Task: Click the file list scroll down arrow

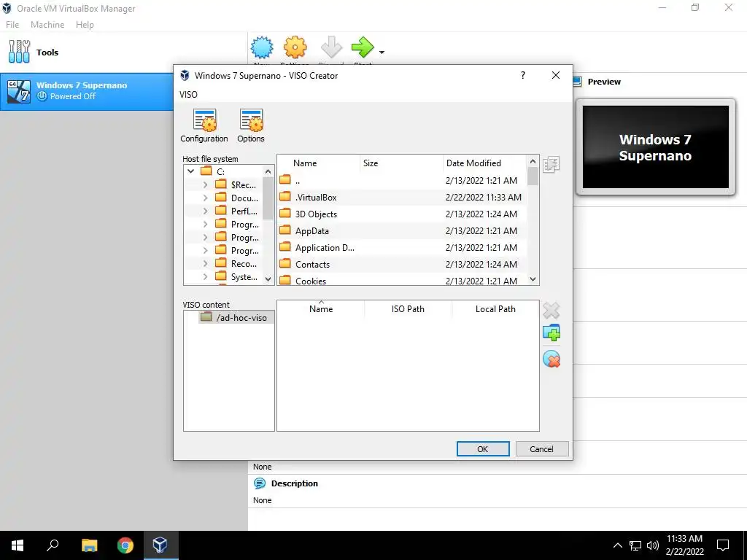Action: tap(533, 279)
